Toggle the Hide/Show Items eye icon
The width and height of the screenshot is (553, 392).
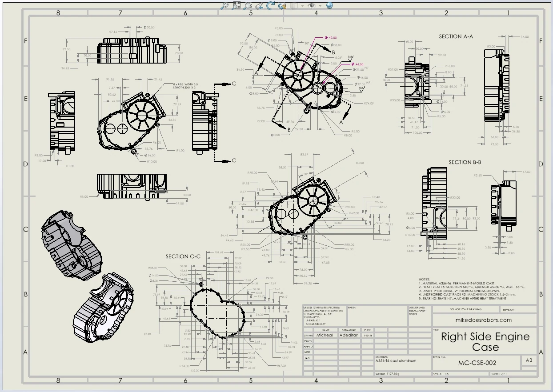(x=312, y=5)
